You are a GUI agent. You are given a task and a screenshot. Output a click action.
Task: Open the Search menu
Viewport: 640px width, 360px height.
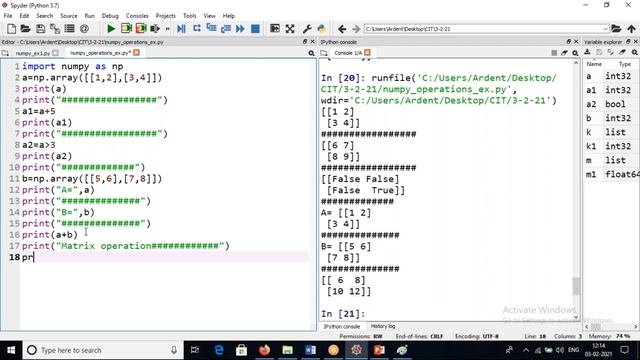(x=44, y=16)
